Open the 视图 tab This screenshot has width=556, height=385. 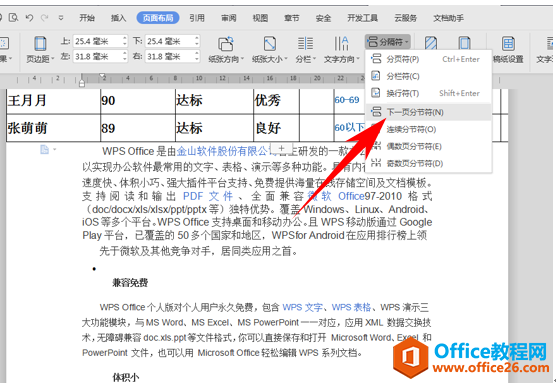tap(260, 18)
